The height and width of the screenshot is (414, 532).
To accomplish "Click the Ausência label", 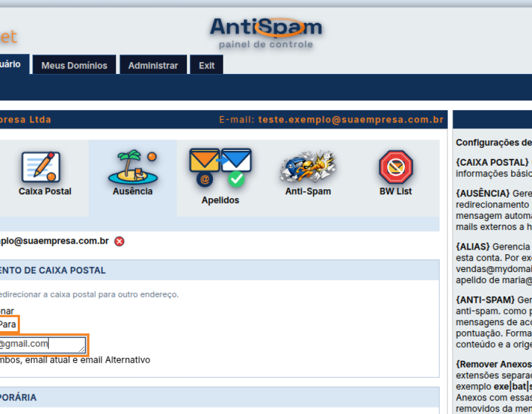I will (132, 192).
